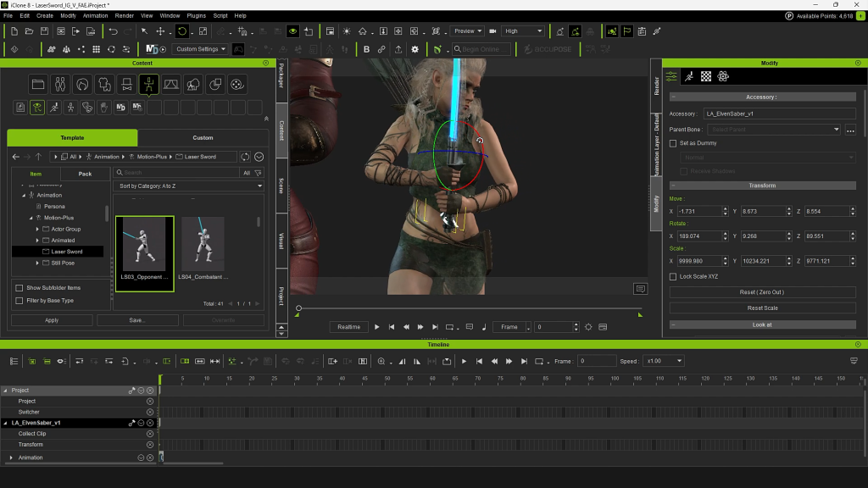868x488 pixels.
Task: Open the High render quality dropdown
Action: 522,31
